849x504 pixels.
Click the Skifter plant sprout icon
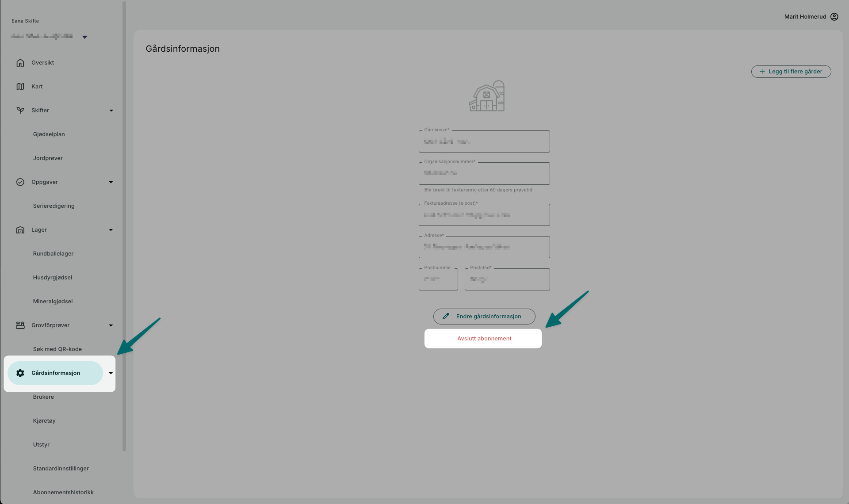pos(20,111)
